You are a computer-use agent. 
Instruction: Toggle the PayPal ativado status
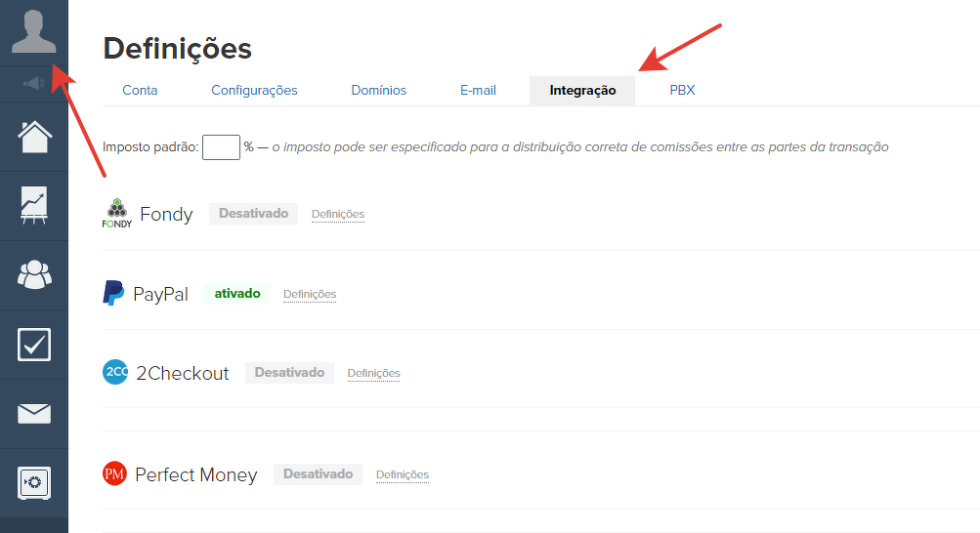click(237, 293)
